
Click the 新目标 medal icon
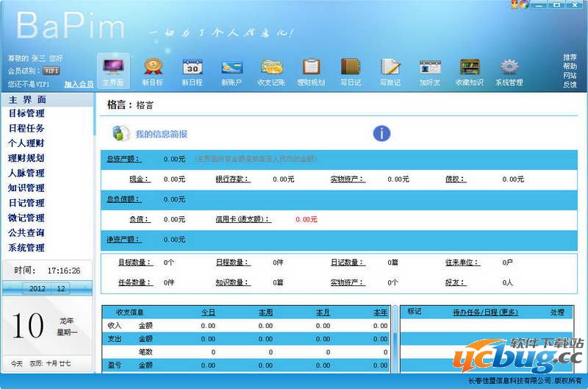point(153,67)
